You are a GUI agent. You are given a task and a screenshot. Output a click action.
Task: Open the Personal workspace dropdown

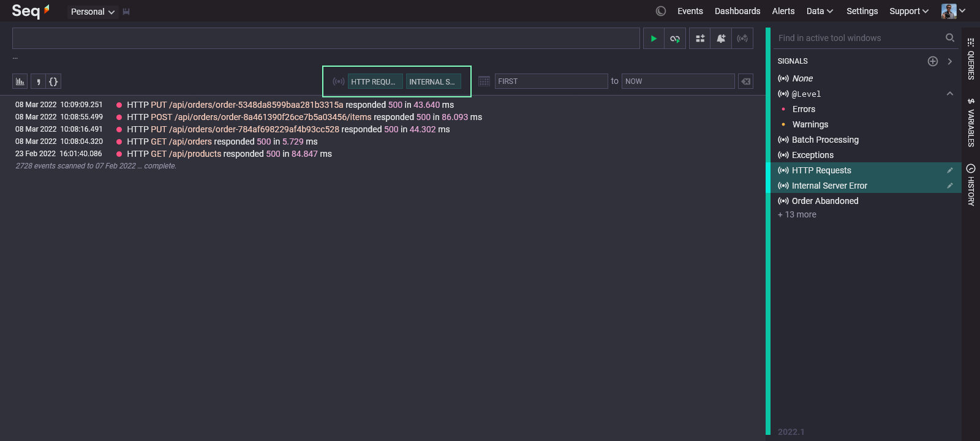click(x=92, y=12)
